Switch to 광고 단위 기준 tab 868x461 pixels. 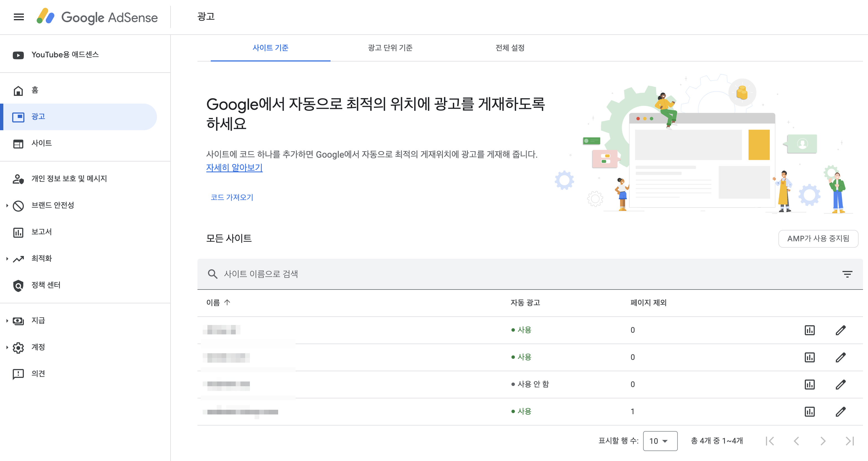tap(390, 48)
